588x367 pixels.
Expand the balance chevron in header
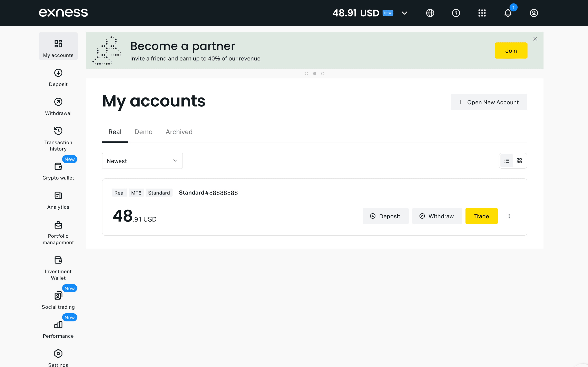(404, 13)
